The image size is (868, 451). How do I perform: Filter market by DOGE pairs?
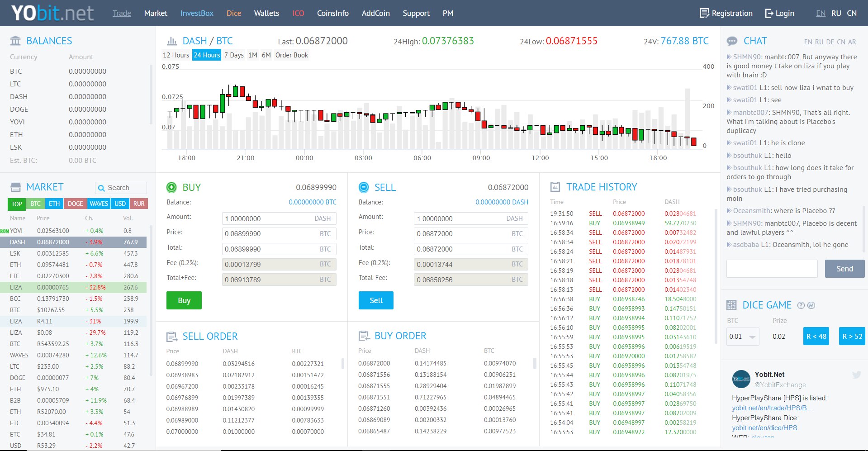pyautogui.click(x=75, y=204)
